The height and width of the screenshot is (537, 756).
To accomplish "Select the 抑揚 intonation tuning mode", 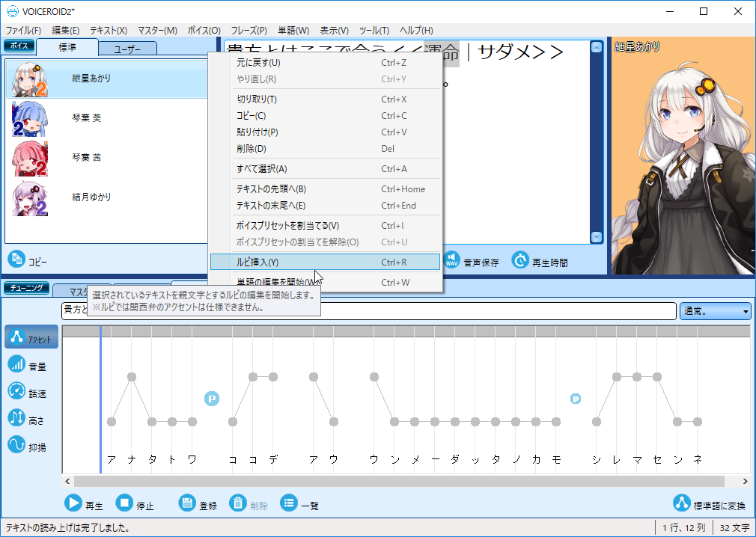I will point(28,446).
